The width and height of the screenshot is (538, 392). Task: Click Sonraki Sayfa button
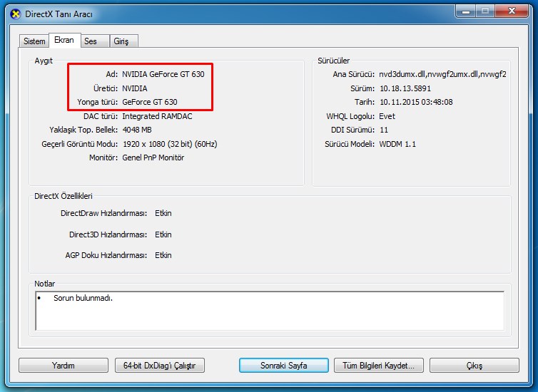coord(283,366)
